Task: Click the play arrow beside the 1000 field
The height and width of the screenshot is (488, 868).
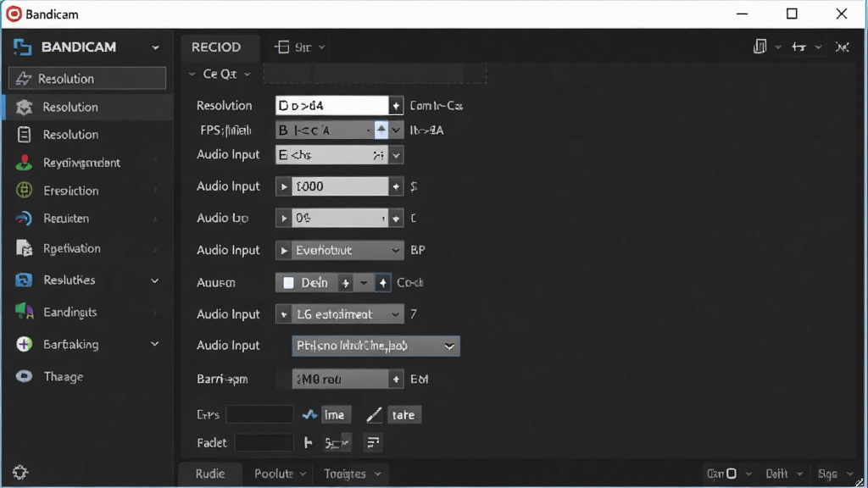Action: click(x=283, y=186)
